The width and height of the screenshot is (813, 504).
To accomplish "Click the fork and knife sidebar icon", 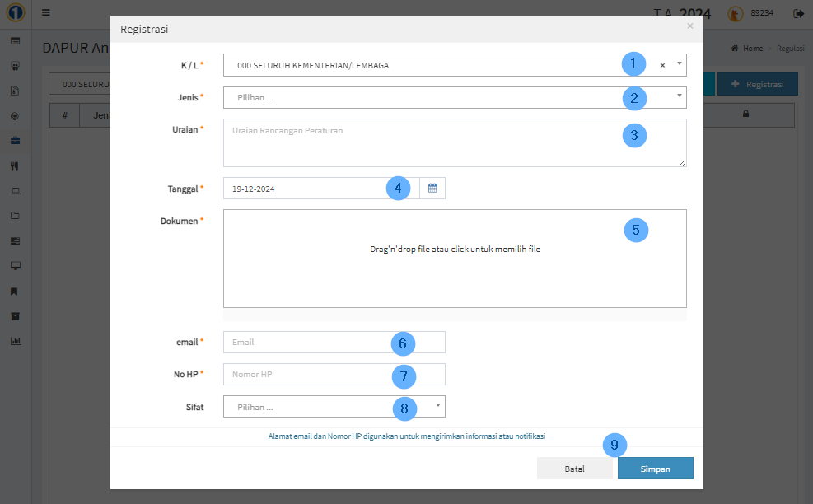I will click(15, 166).
